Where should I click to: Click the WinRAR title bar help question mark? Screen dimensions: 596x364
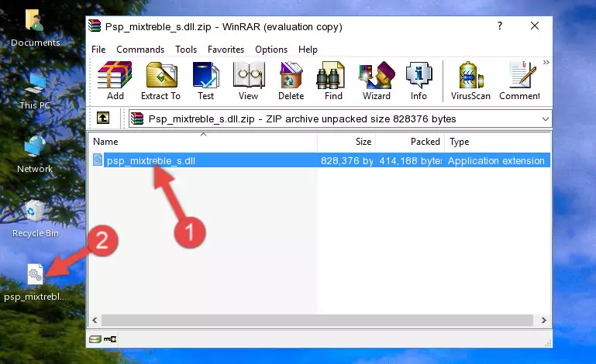(500, 26)
